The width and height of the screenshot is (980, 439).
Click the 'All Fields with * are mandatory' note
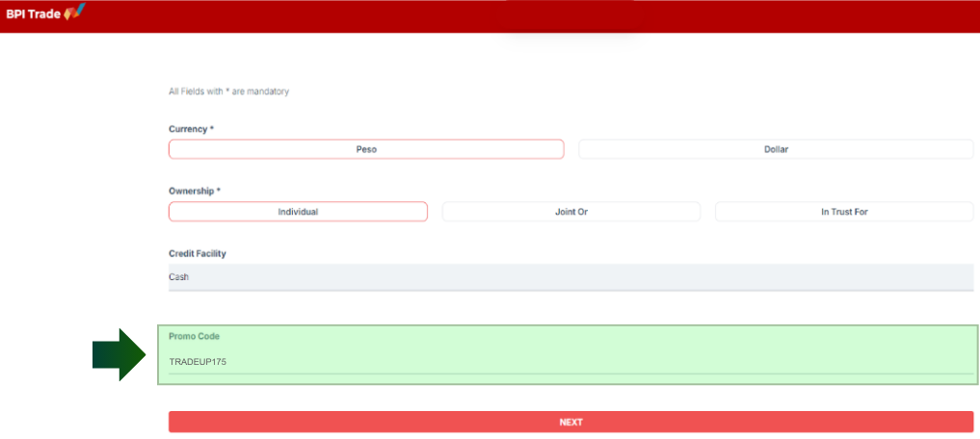pyautogui.click(x=228, y=91)
